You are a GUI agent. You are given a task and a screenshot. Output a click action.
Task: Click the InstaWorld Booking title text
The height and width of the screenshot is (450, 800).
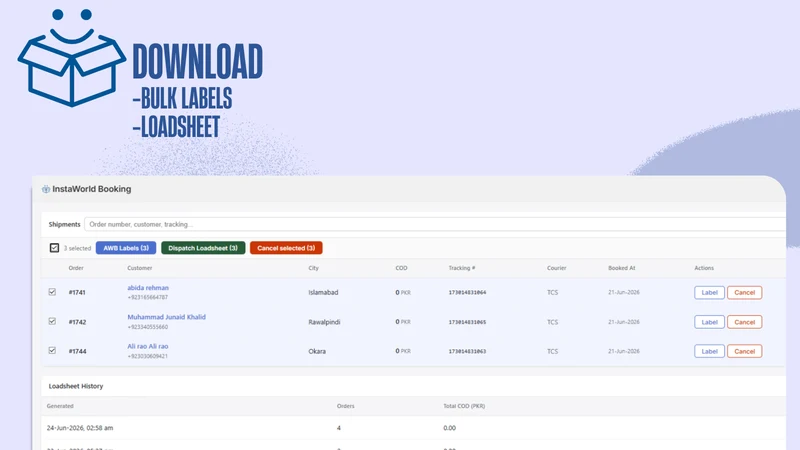[x=91, y=189]
